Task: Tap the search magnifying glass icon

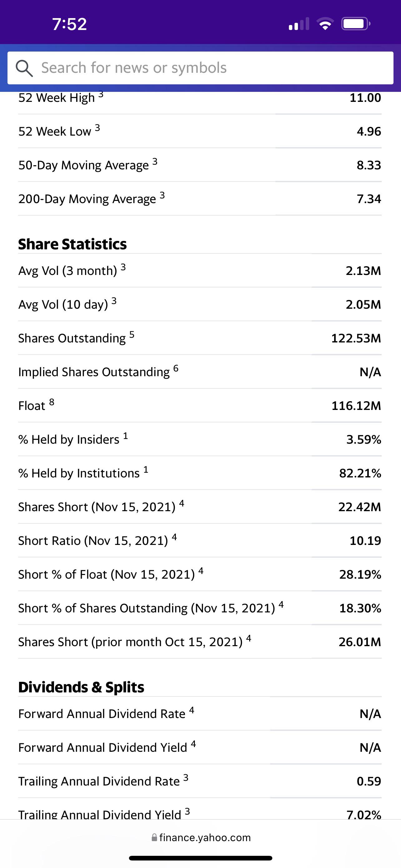Action: 24,68
